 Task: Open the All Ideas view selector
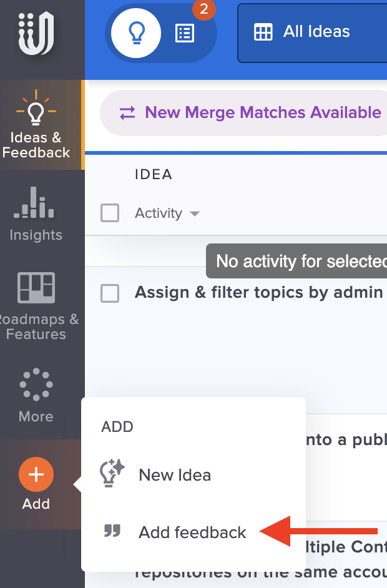tap(312, 33)
